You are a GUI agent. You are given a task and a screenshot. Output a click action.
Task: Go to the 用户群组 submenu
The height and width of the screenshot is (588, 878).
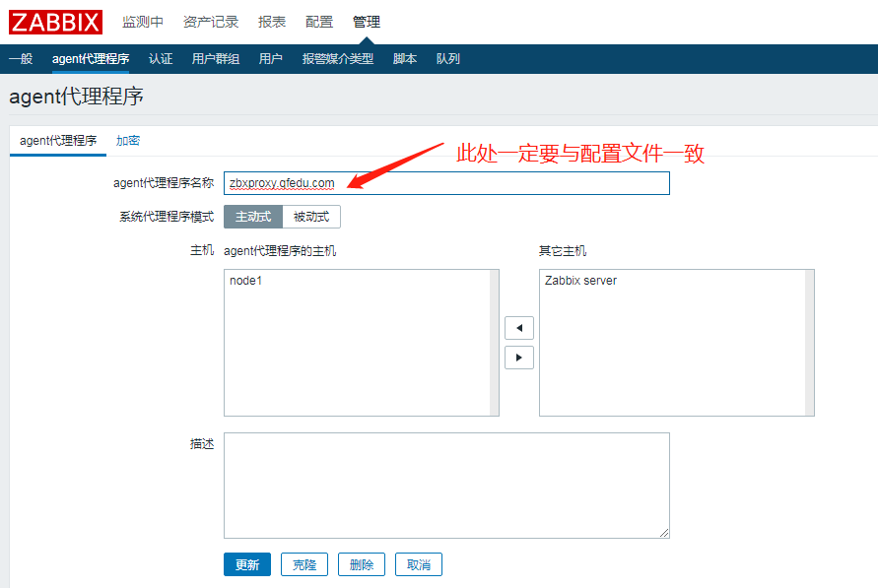216,59
